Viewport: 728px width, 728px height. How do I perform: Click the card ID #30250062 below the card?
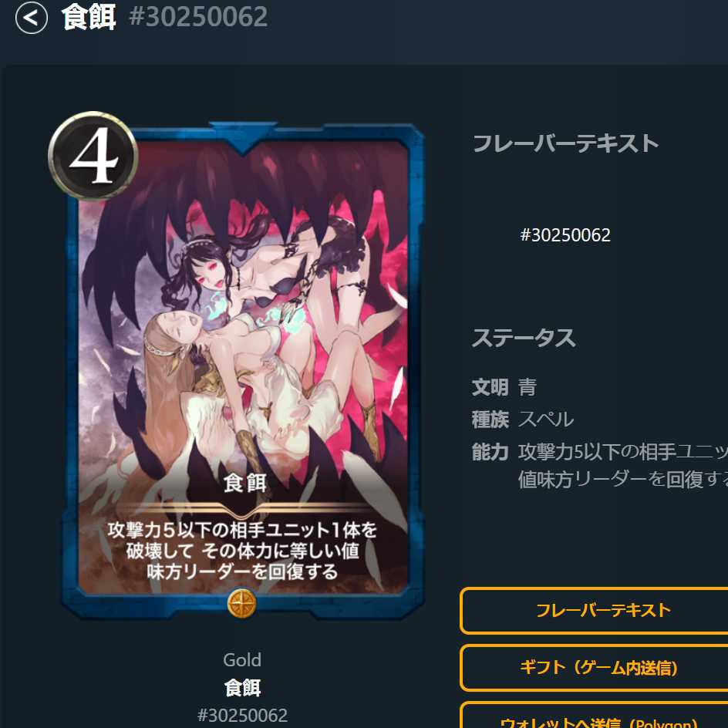[x=242, y=715]
